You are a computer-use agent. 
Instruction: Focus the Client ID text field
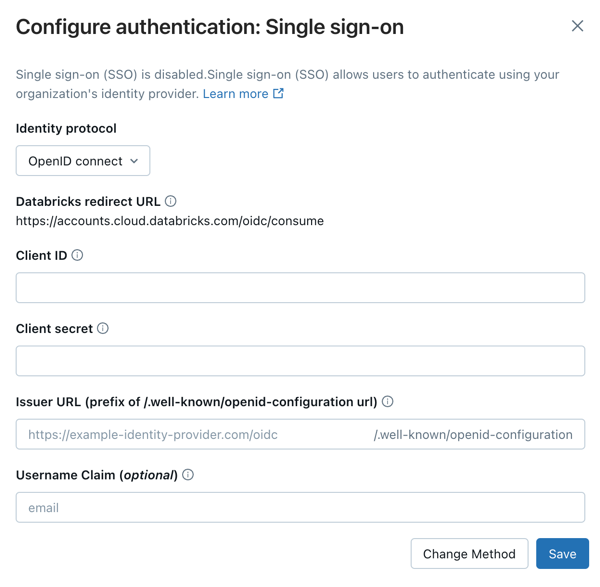pyautogui.click(x=300, y=288)
